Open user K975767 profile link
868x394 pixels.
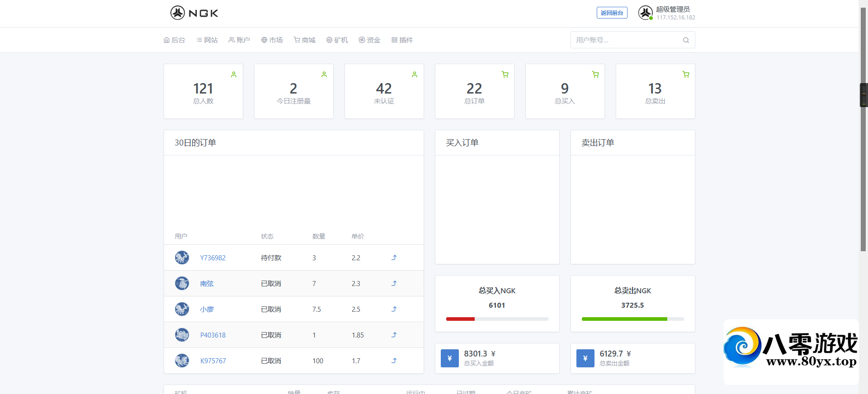pos(213,361)
